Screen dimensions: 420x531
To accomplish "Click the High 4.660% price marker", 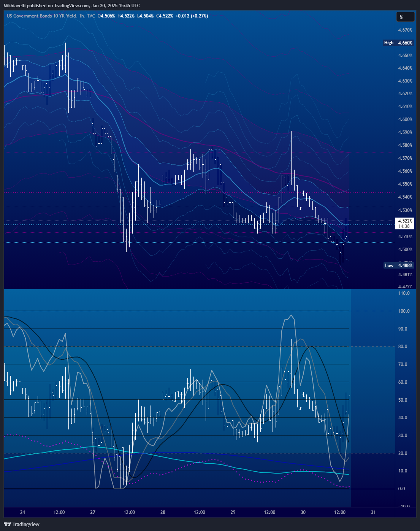I will [x=398, y=43].
